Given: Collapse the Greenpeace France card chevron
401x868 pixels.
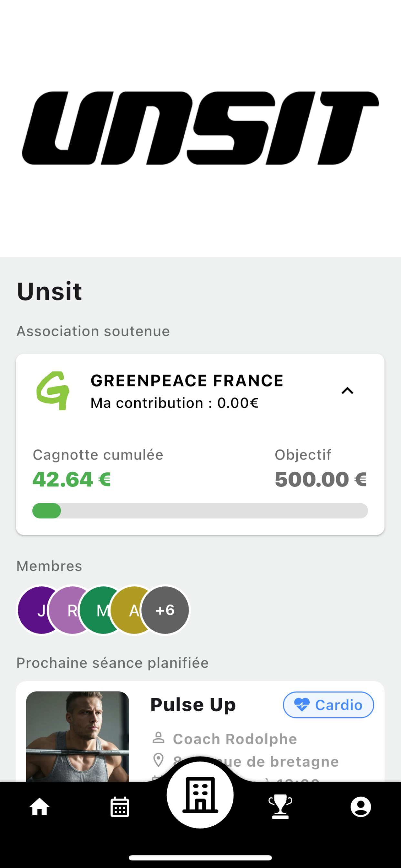Looking at the screenshot, I should pyautogui.click(x=347, y=391).
